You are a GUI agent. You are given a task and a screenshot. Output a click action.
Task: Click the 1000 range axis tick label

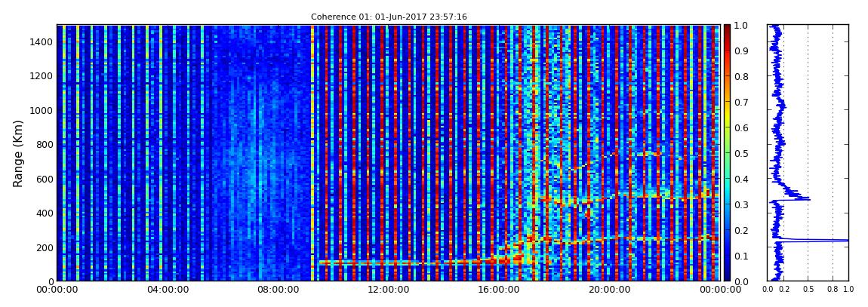(42, 111)
